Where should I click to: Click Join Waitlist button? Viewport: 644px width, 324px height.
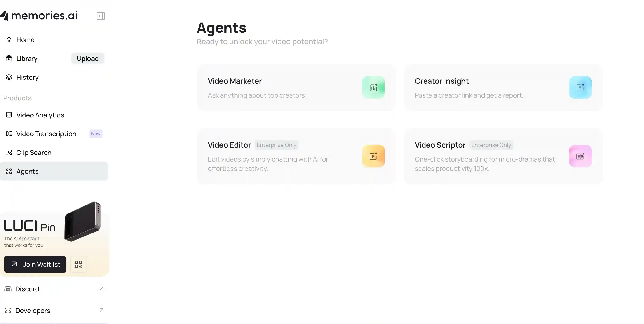click(35, 264)
